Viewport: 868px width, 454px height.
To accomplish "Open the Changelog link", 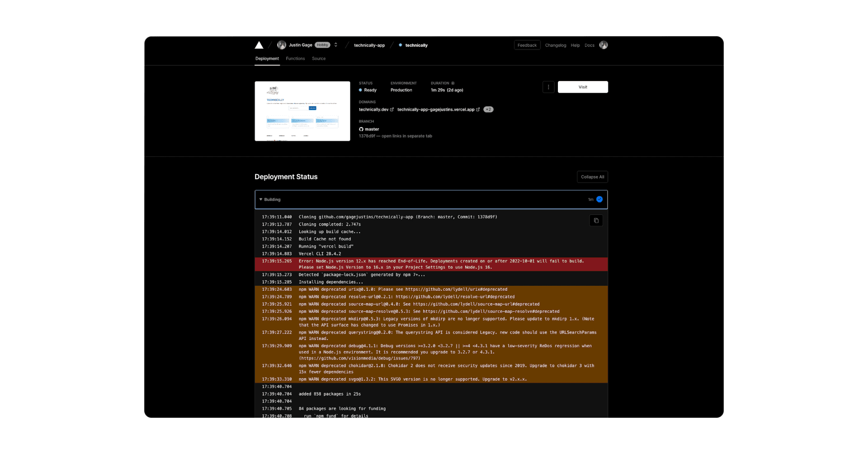I will click(x=556, y=45).
